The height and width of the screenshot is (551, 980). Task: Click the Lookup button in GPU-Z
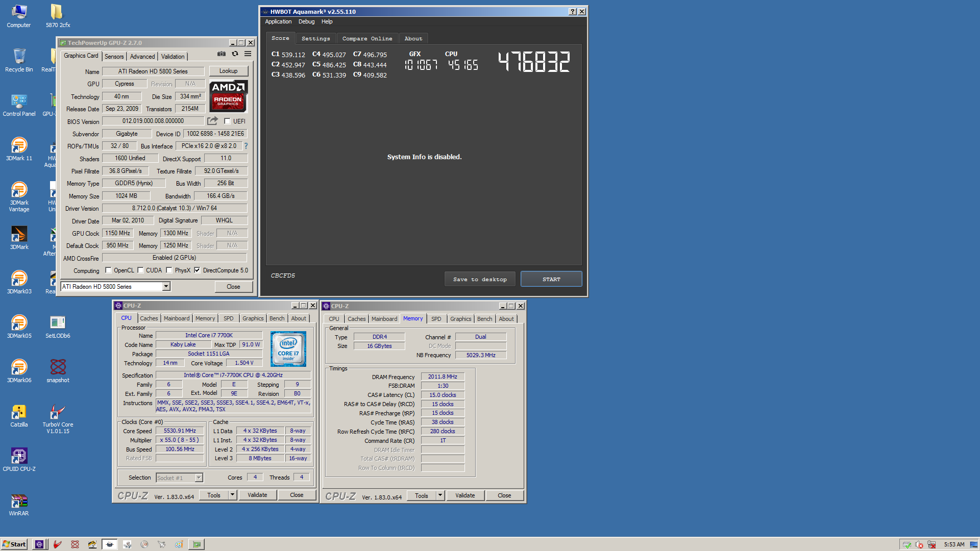pyautogui.click(x=228, y=71)
